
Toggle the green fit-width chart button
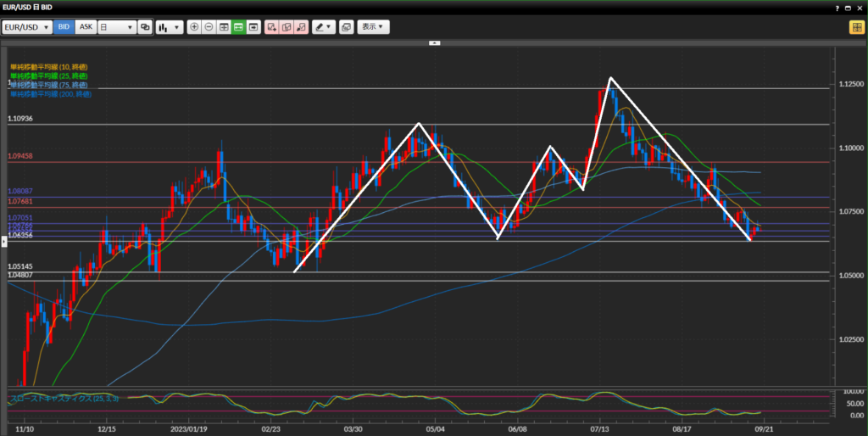click(x=238, y=27)
